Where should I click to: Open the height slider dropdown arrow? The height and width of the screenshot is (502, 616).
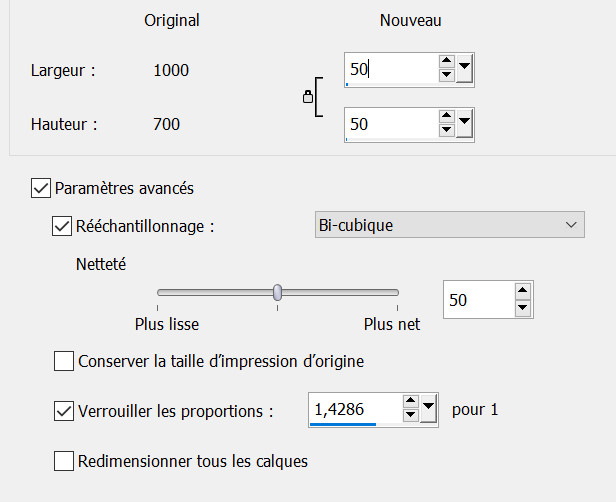tap(464, 124)
